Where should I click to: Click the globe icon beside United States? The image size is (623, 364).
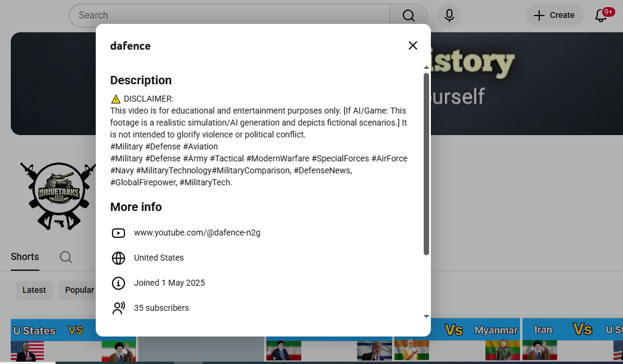tap(118, 258)
